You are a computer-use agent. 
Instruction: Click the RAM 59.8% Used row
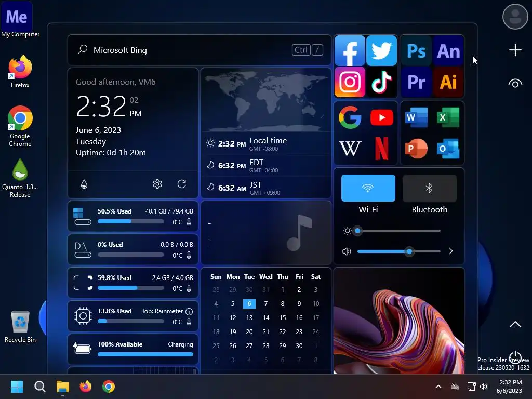(x=133, y=283)
